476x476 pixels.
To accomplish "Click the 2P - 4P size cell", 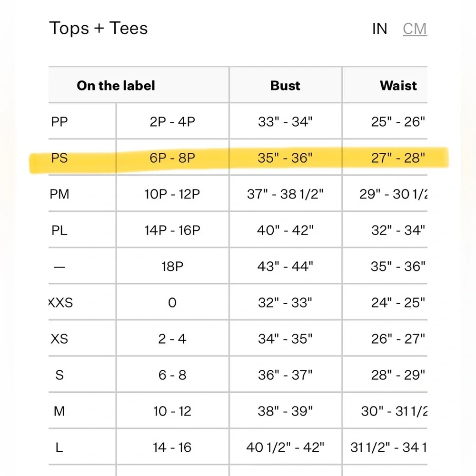I will [x=172, y=122].
